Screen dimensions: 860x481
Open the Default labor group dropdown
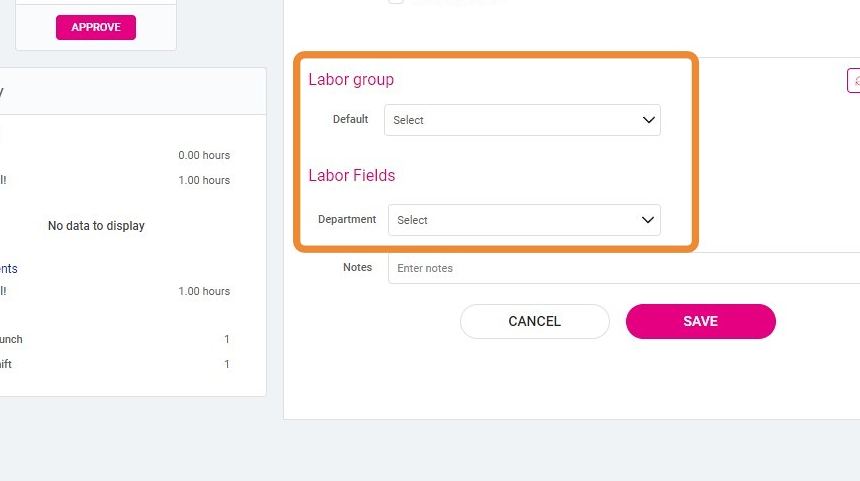[522, 120]
